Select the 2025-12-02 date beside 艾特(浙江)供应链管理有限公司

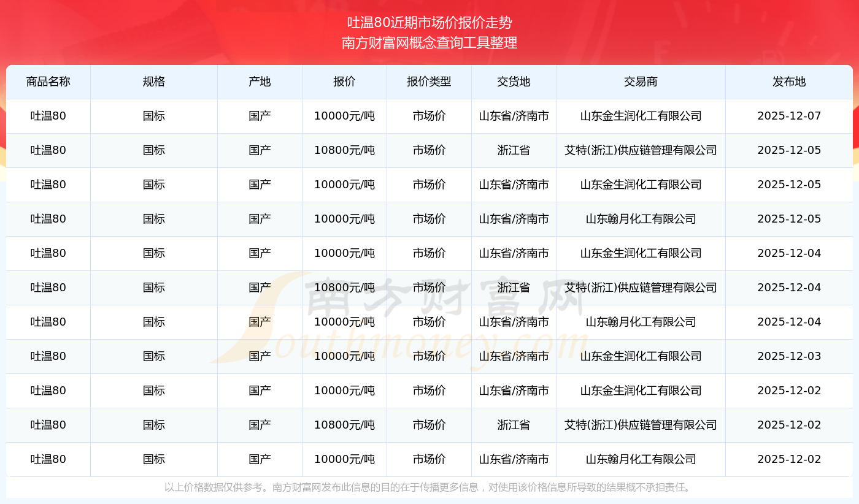click(x=789, y=425)
